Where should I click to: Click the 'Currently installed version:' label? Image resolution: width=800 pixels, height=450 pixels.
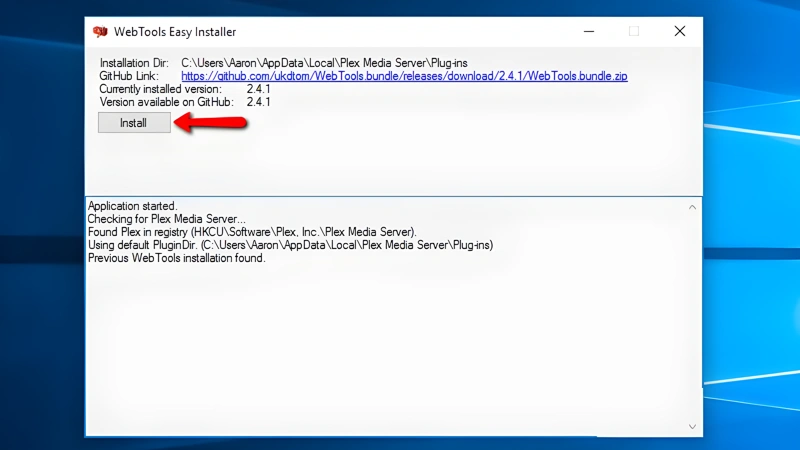pos(161,89)
